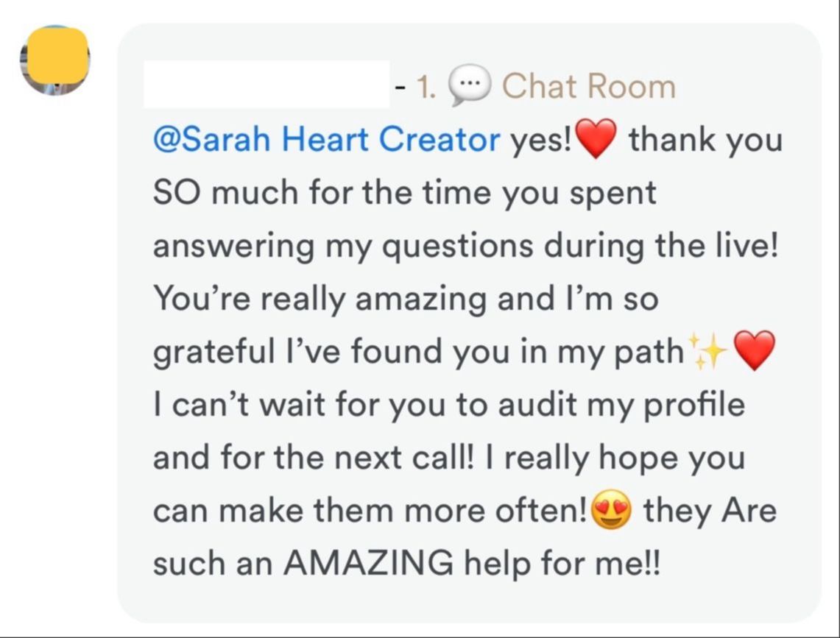
Task: Click the redacted sender name
Action: (267, 85)
